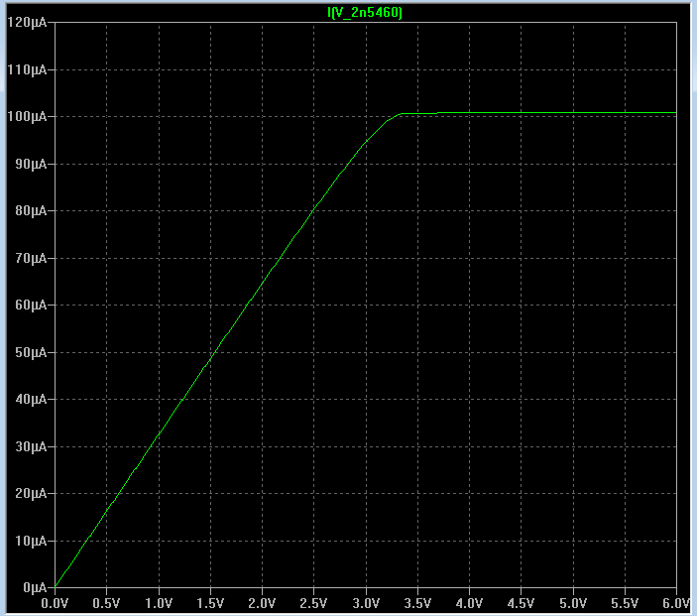Viewport: 697px width, 616px height.
Task: Click the 3.5V horizontal axis label
Action: click(417, 603)
